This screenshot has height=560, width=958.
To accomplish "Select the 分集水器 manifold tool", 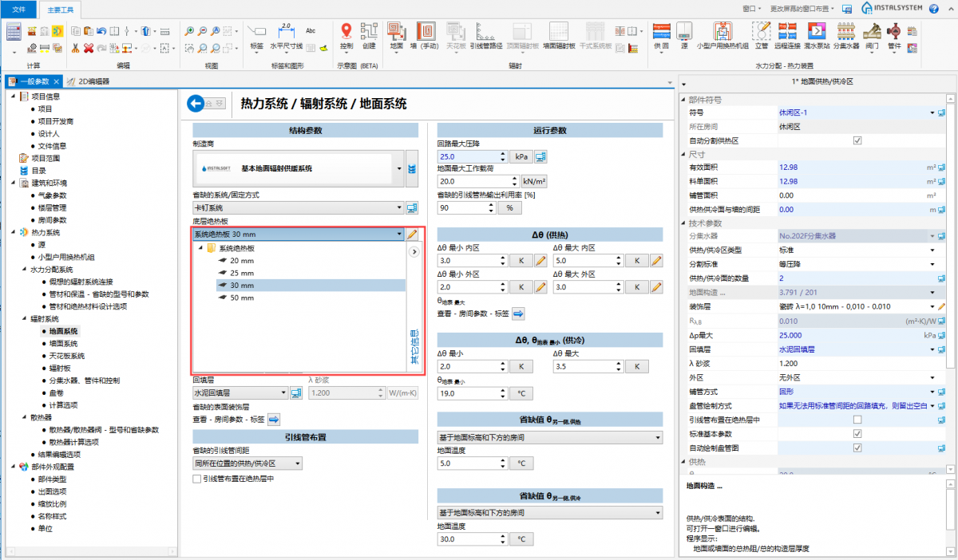I will click(x=845, y=34).
